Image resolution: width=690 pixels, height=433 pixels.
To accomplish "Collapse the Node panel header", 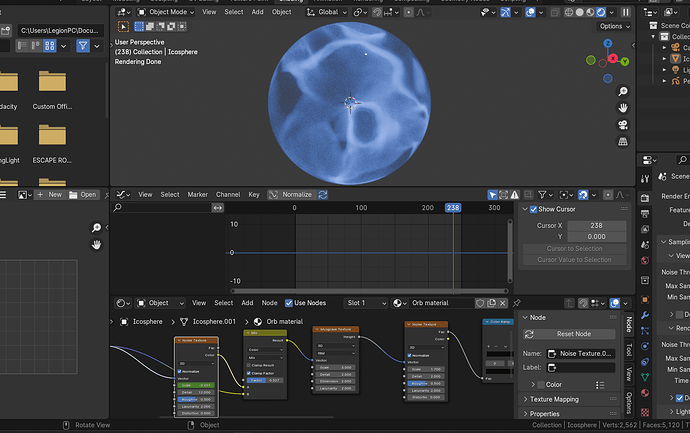I will click(x=570, y=317).
